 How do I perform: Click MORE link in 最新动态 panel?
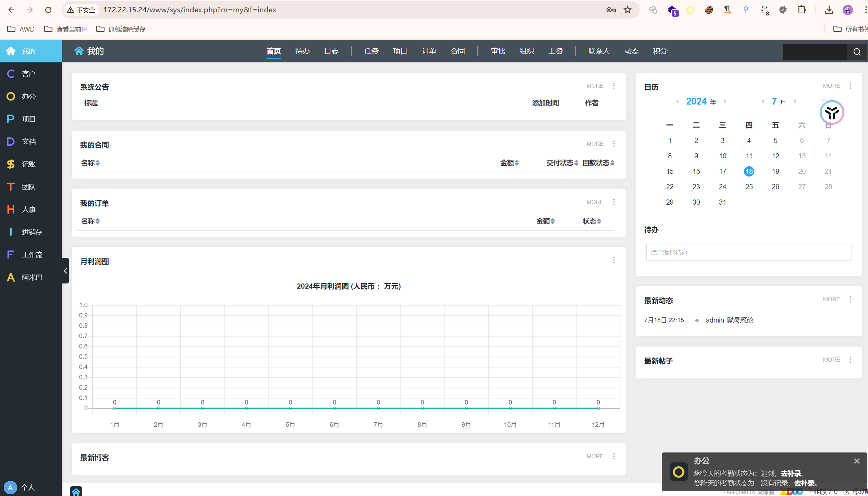click(831, 299)
